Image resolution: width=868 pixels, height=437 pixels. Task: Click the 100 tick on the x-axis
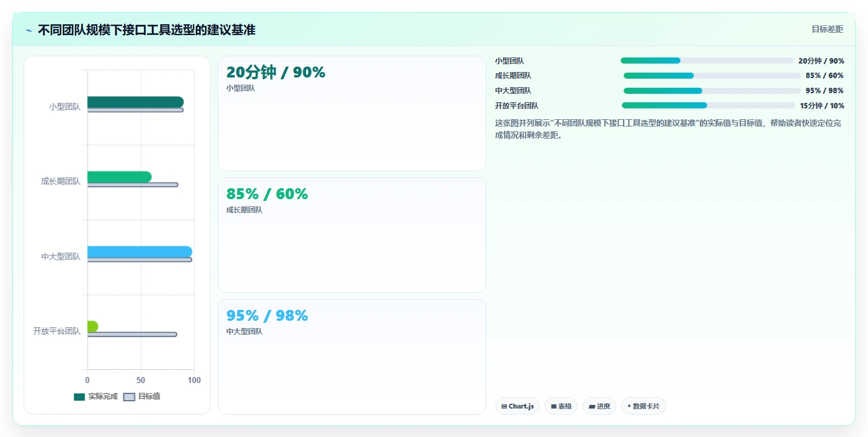(x=194, y=380)
